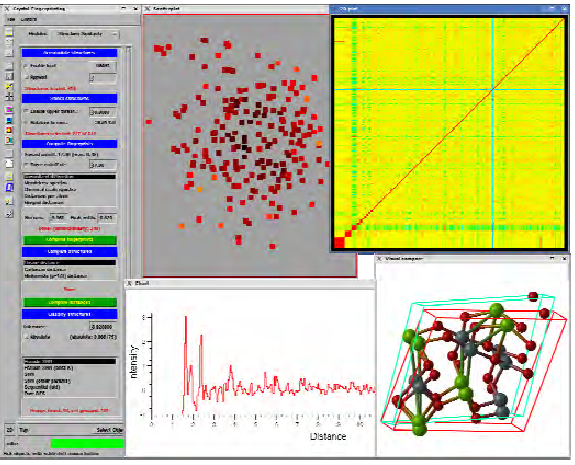Click the Peak width input field
The width and height of the screenshot is (575, 465).
pyautogui.click(x=107, y=217)
